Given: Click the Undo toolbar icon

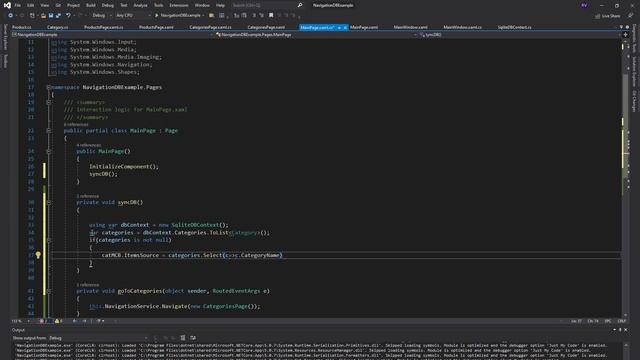Looking at the screenshot, I should [x=68, y=16].
